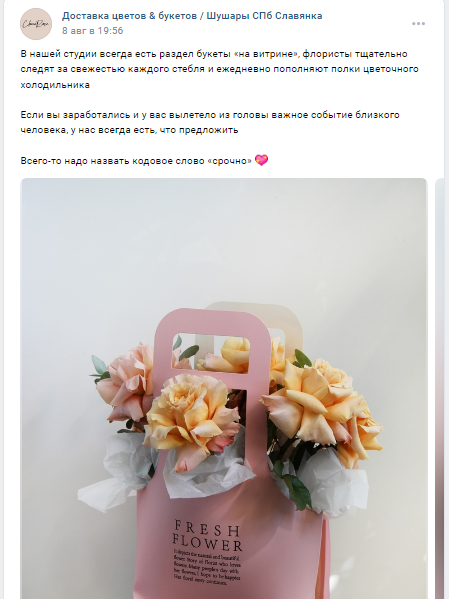Open the main pink flower bag photo
This screenshot has width=449, height=599.
[224, 389]
